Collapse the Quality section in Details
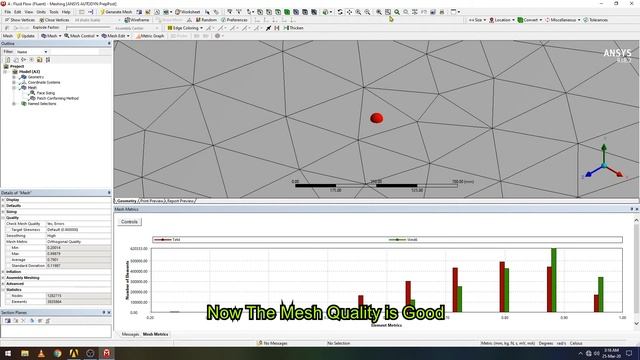The height and width of the screenshot is (360, 640). coord(3,218)
